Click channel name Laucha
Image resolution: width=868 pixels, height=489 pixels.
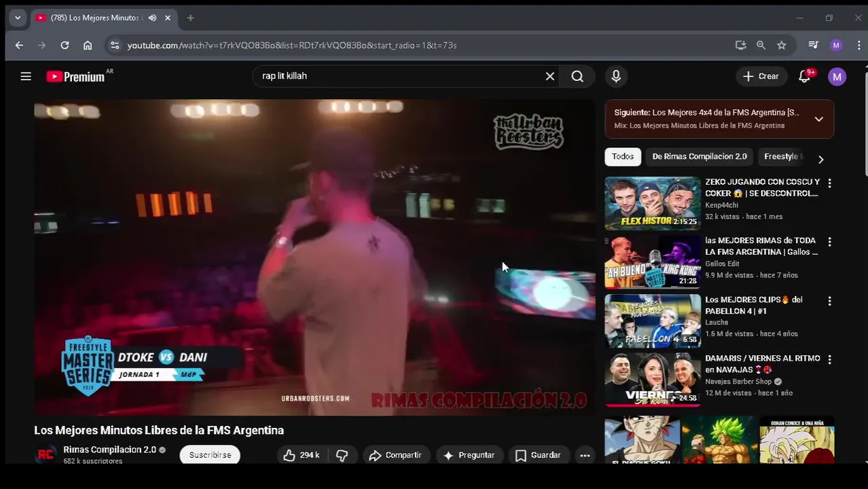pos(717,323)
